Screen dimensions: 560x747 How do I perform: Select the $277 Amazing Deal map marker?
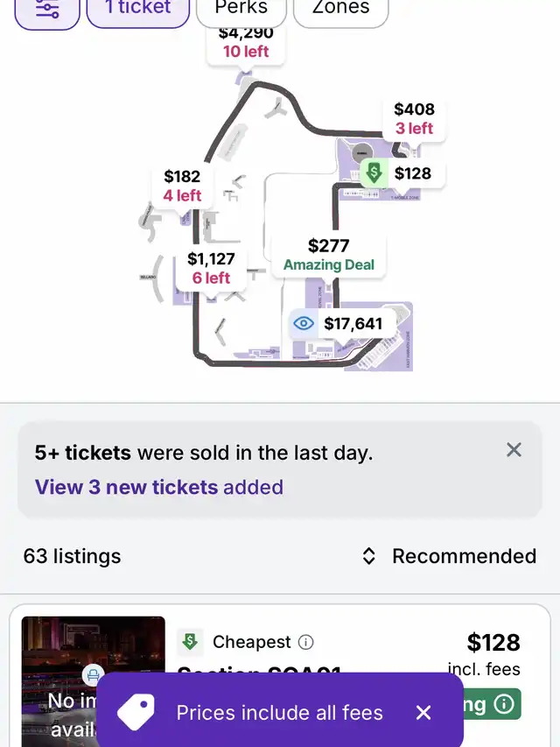click(329, 255)
